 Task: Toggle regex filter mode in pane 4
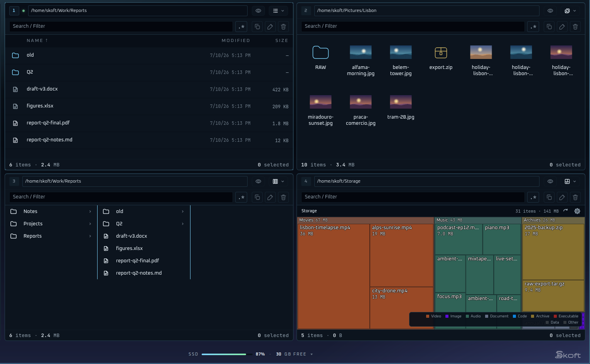tap(533, 197)
